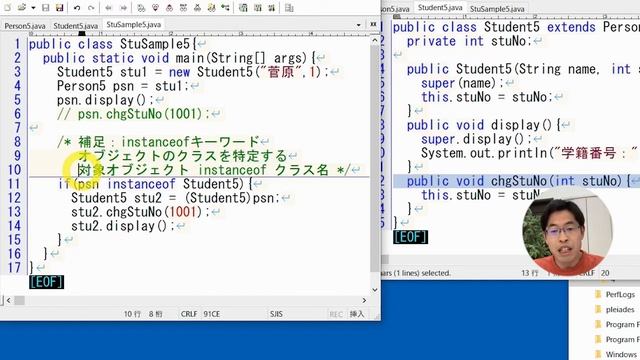Click the '13 行' status in right window
The image size is (640, 360).
[x=530, y=273]
